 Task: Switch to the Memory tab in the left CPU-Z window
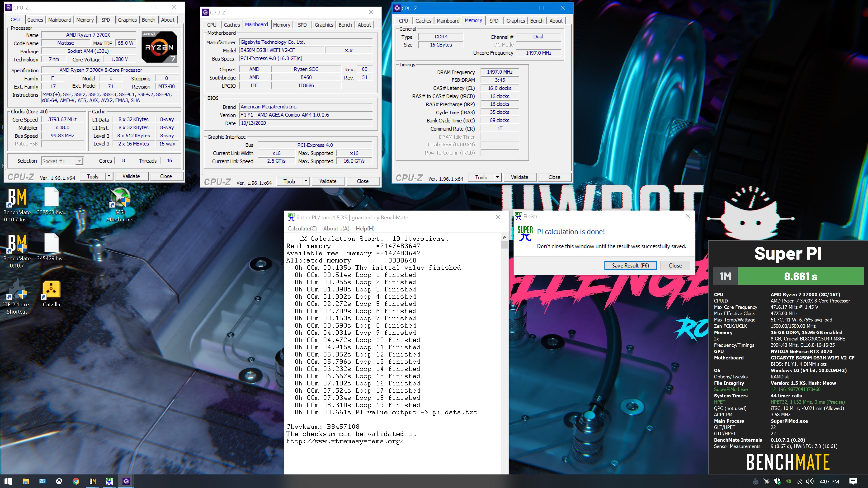click(x=85, y=20)
